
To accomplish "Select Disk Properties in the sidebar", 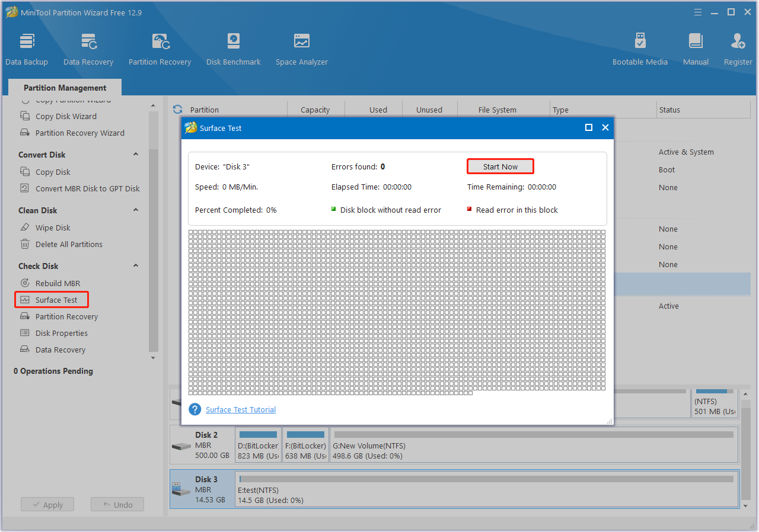I will click(62, 333).
